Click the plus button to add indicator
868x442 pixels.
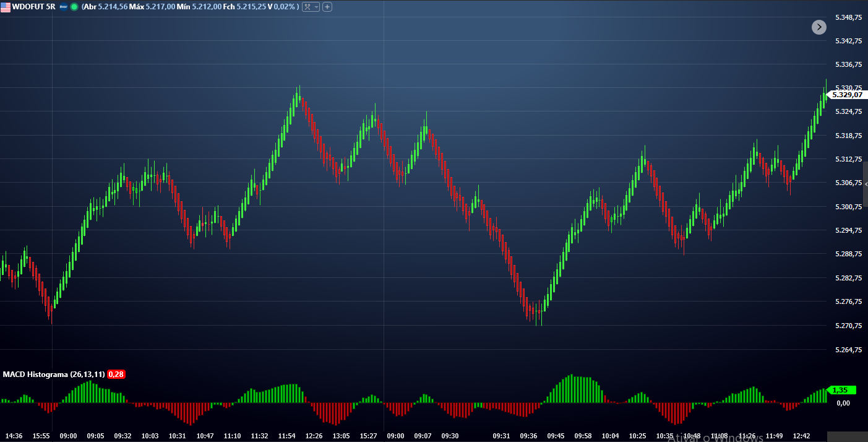pyautogui.click(x=327, y=7)
